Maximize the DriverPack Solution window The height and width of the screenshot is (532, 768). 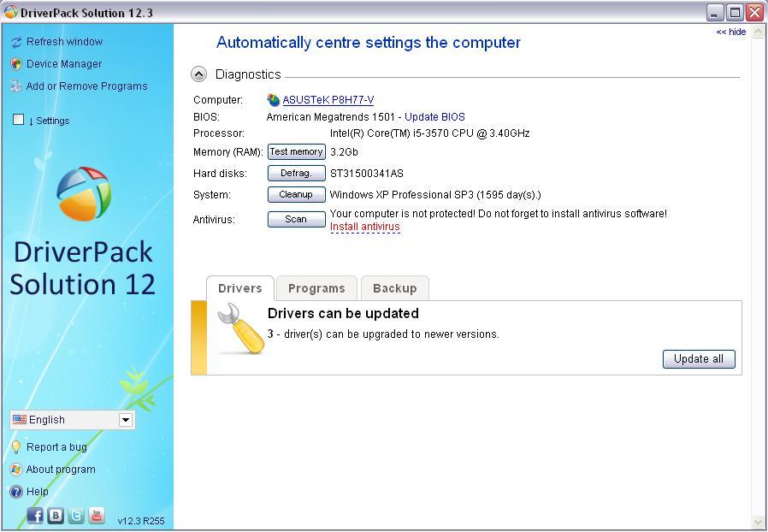tap(736, 13)
